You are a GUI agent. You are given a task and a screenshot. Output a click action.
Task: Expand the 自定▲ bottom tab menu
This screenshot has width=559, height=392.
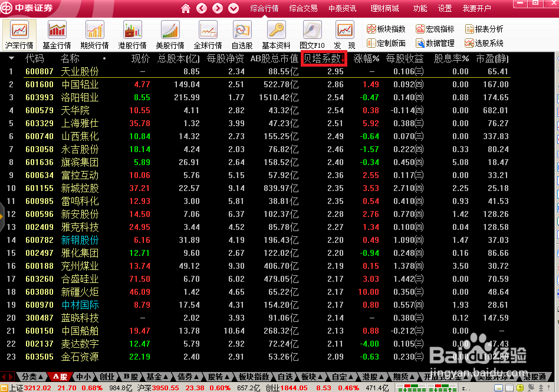click(x=343, y=377)
